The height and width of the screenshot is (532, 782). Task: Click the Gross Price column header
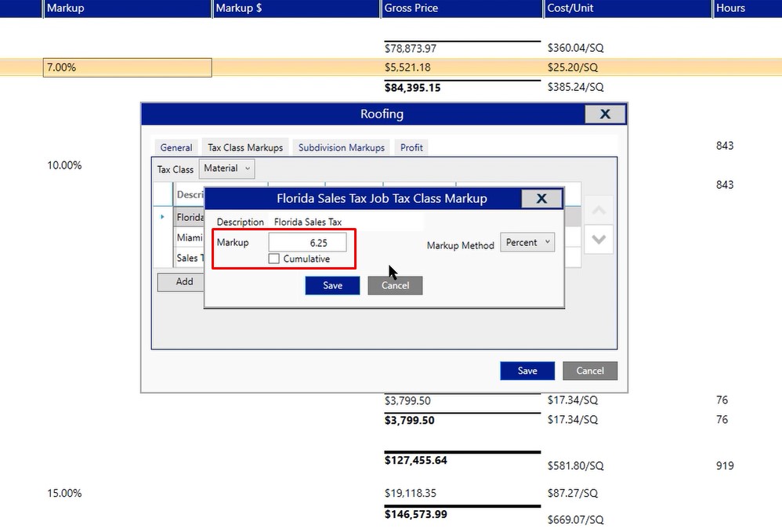point(462,8)
